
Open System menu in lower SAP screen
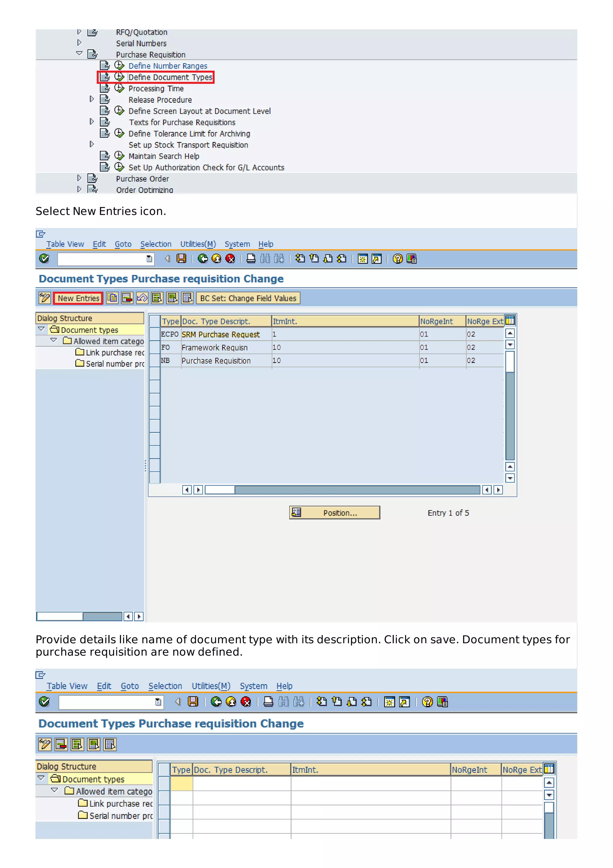click(254, 686)
